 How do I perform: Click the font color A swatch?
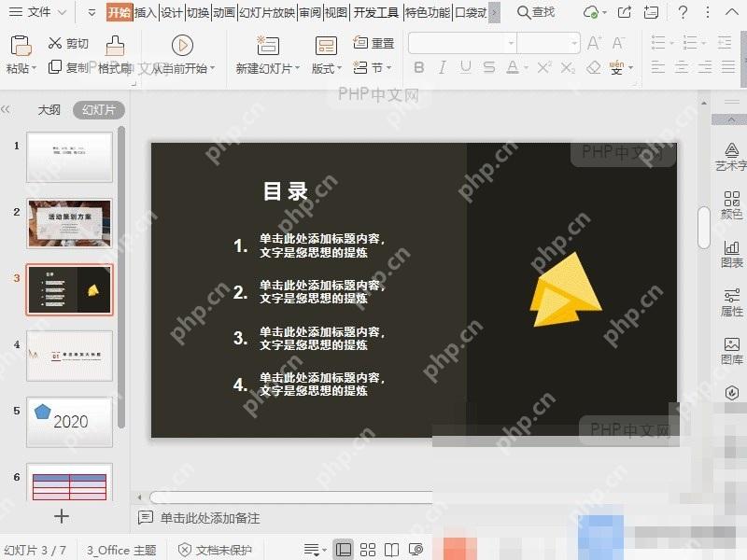513,67
